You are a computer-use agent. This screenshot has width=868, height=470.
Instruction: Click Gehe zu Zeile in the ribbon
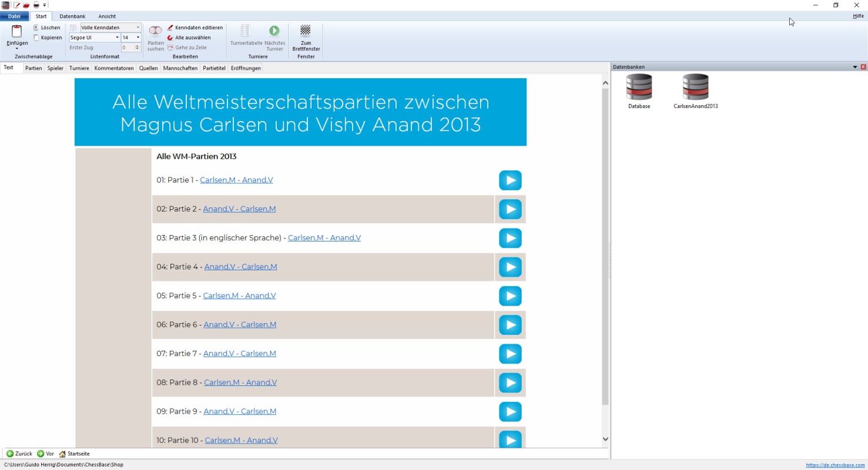tap(187, 48)
